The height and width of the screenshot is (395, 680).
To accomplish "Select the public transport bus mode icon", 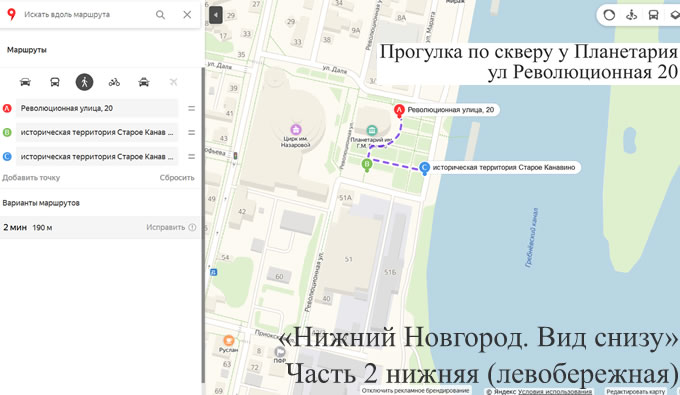I will point(55,82).
